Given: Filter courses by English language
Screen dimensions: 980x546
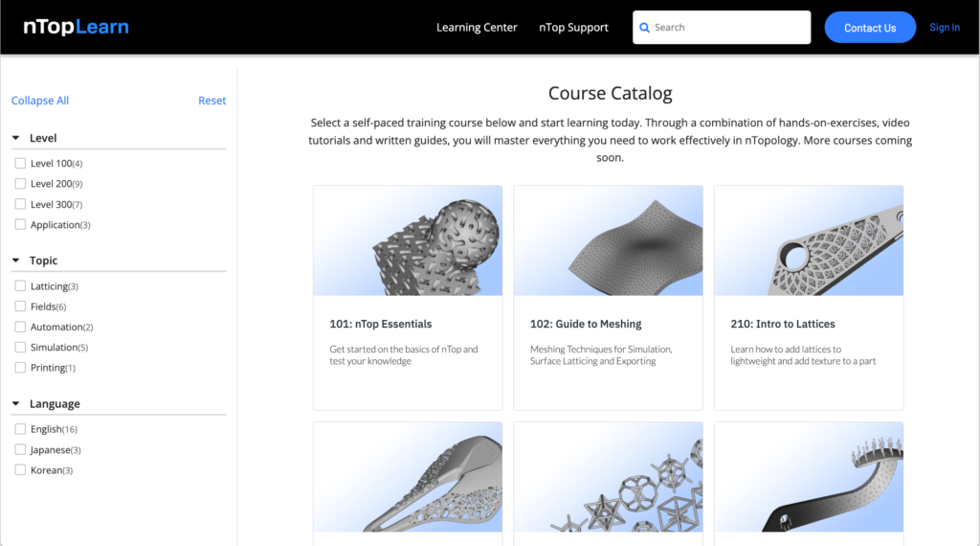Looking at the screenshot, I should [x=20, y=429].
